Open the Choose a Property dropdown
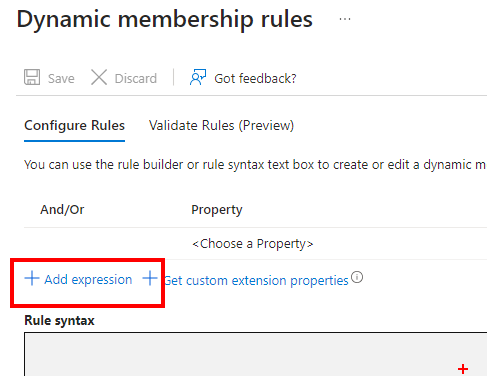This screenshot has width=487, height=376. [x=253, y=244]
